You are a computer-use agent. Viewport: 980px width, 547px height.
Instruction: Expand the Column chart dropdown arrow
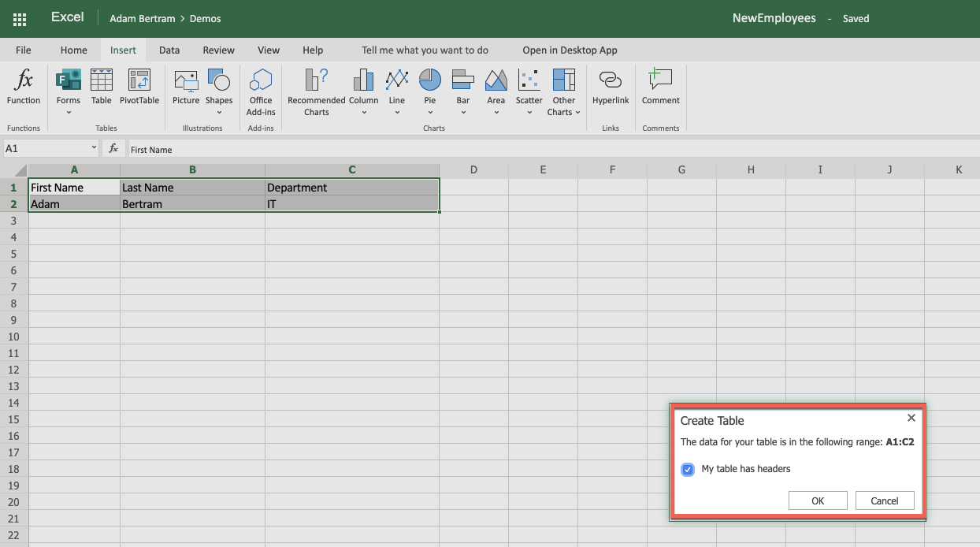coord(364,113)
